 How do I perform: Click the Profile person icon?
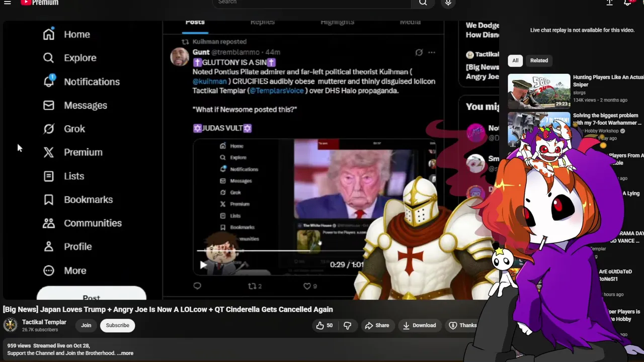pos(49,247)
